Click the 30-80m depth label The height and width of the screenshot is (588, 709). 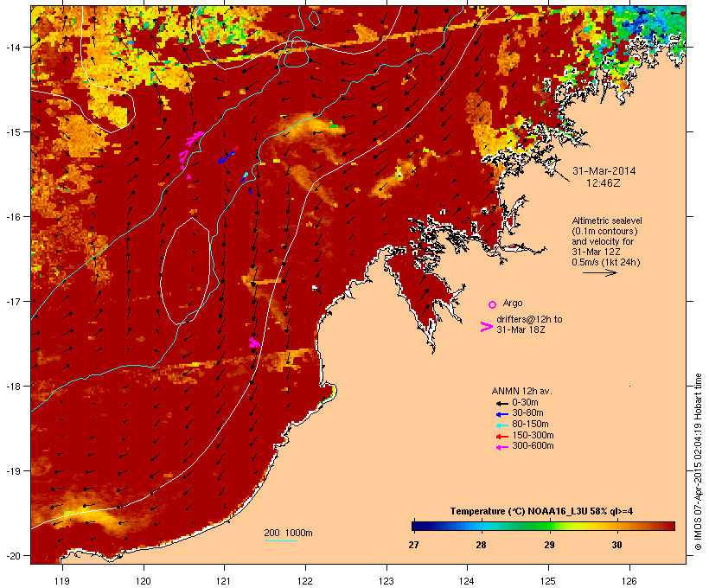click(x=527, y=413)
